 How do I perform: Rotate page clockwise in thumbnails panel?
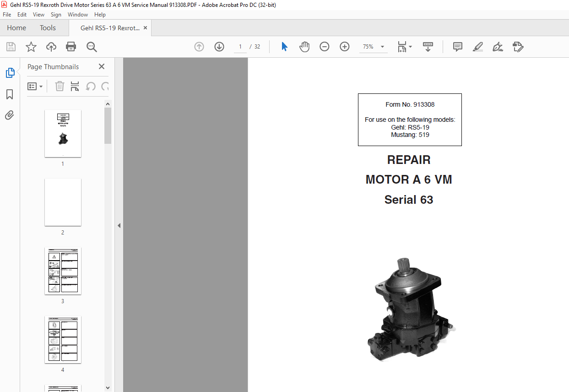point(105,86)
